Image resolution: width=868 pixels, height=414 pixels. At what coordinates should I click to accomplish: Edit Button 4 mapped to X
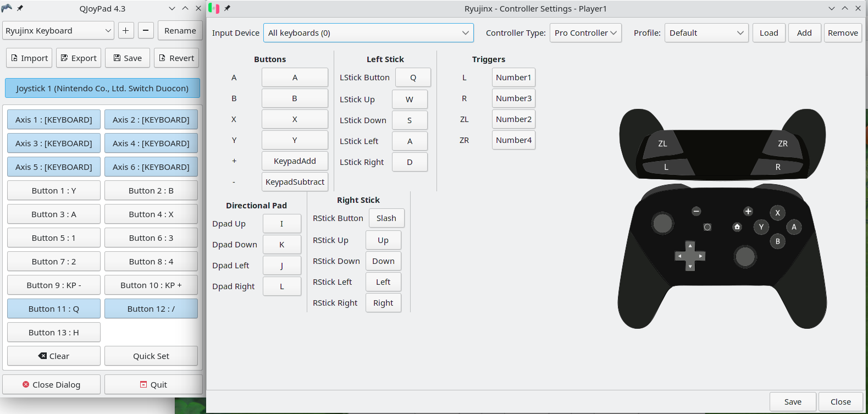pyautogui.click(x=151, y=214)
